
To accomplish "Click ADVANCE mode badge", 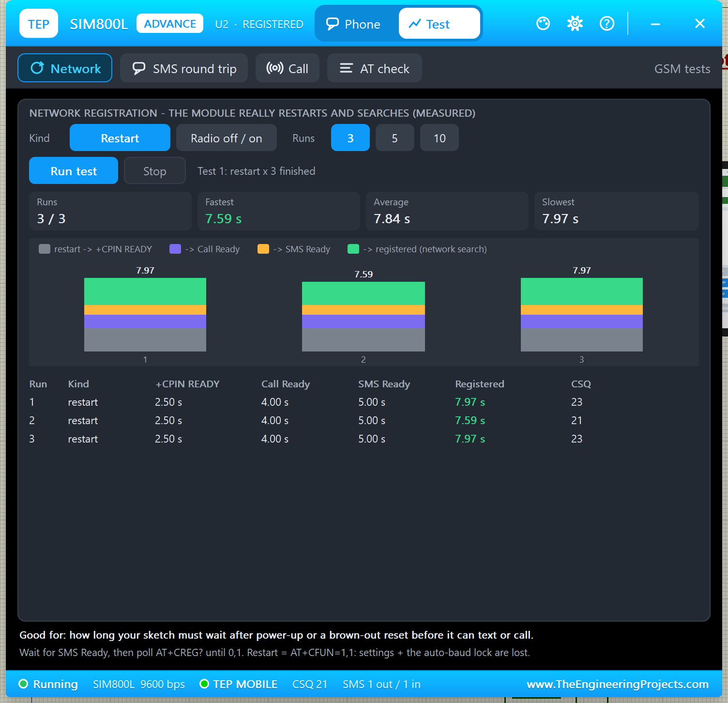I will pos(170,23).
